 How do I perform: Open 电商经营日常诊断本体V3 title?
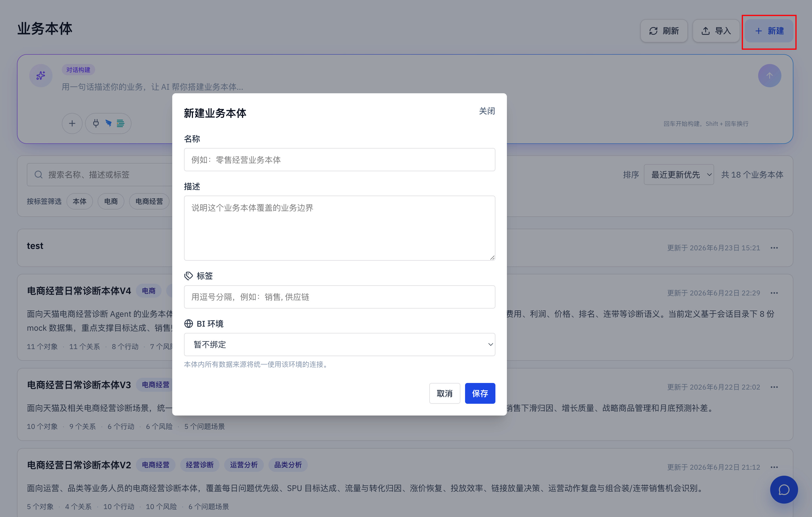pos(79,385)
